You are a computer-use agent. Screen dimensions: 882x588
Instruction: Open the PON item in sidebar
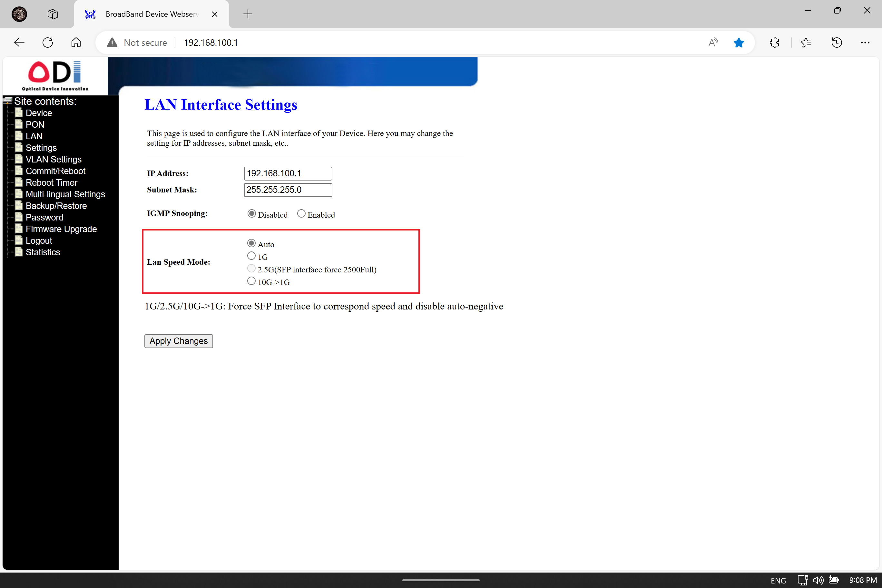[x=35, y=124]
